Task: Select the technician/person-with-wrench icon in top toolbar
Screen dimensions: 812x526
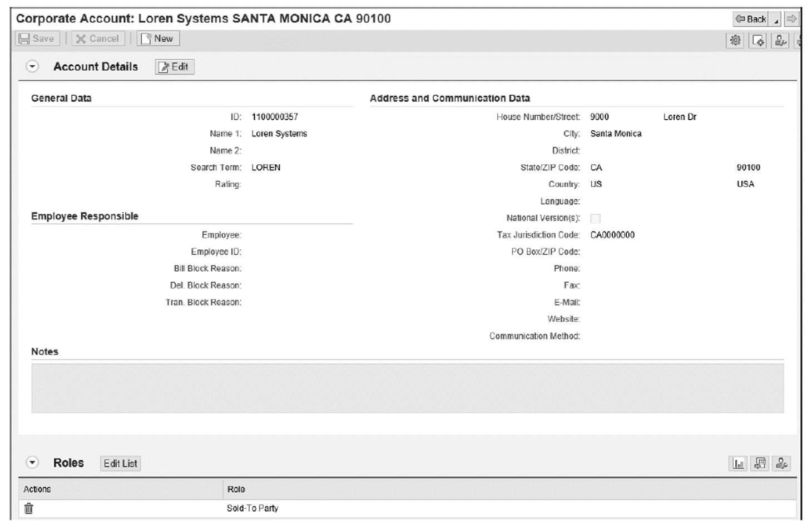Action: point(780,40)
